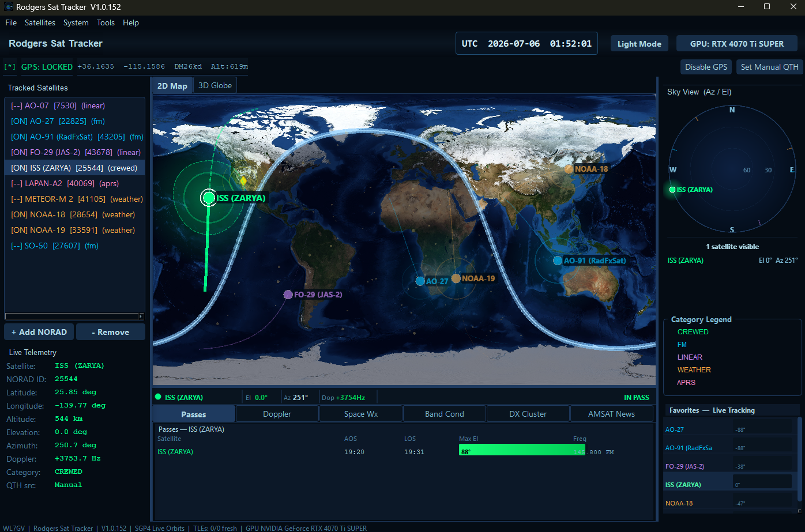This screenshot has width=805, height=532.
Task: Click Set Manual QTH
Action: tap(769, 67)
